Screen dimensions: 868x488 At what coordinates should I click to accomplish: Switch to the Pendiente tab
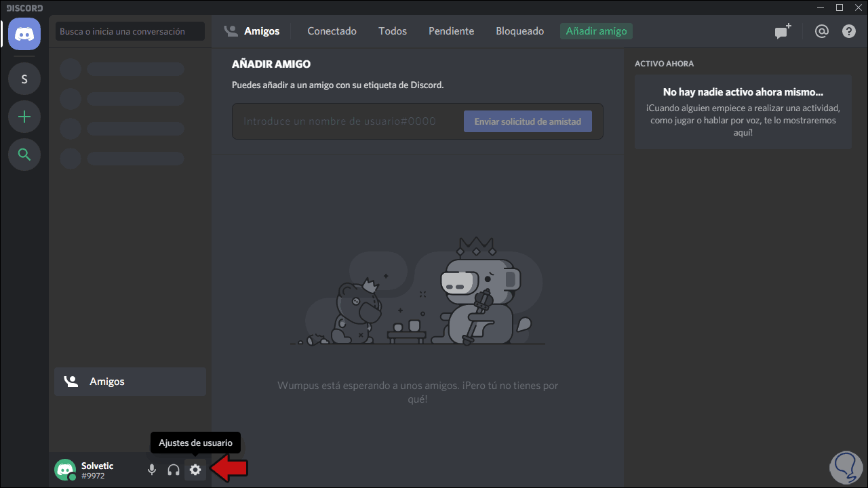point(451,31)
